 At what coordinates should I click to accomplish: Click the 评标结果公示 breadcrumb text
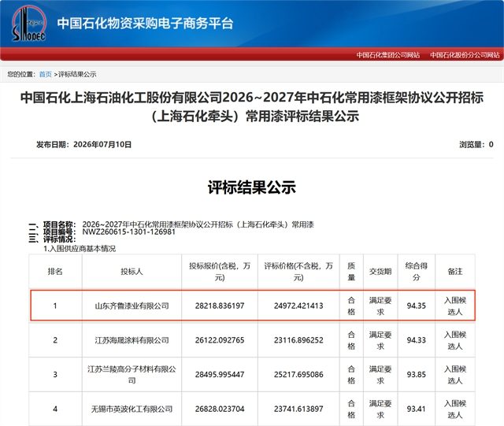[77, 74]
